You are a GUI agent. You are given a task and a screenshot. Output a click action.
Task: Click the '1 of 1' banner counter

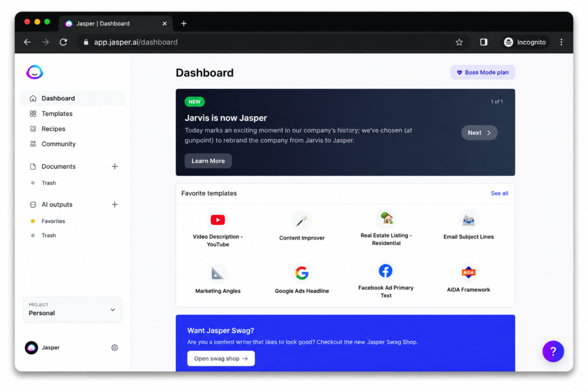(497, 102)
